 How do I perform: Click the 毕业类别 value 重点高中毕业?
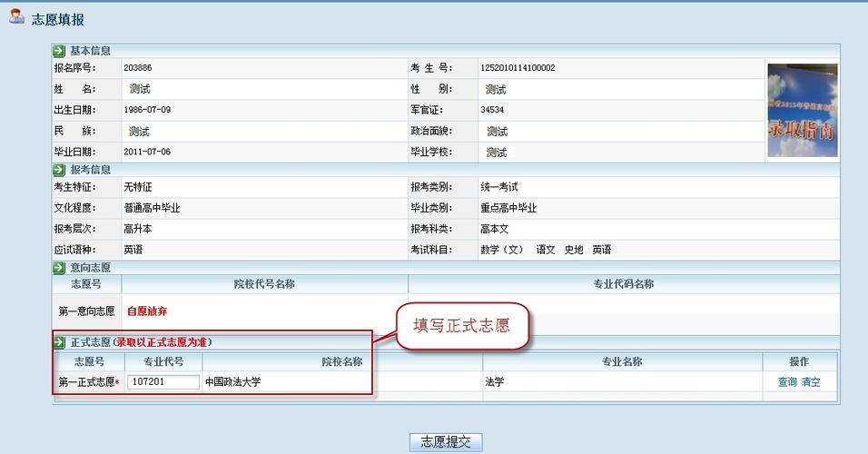tap(508, 208)
